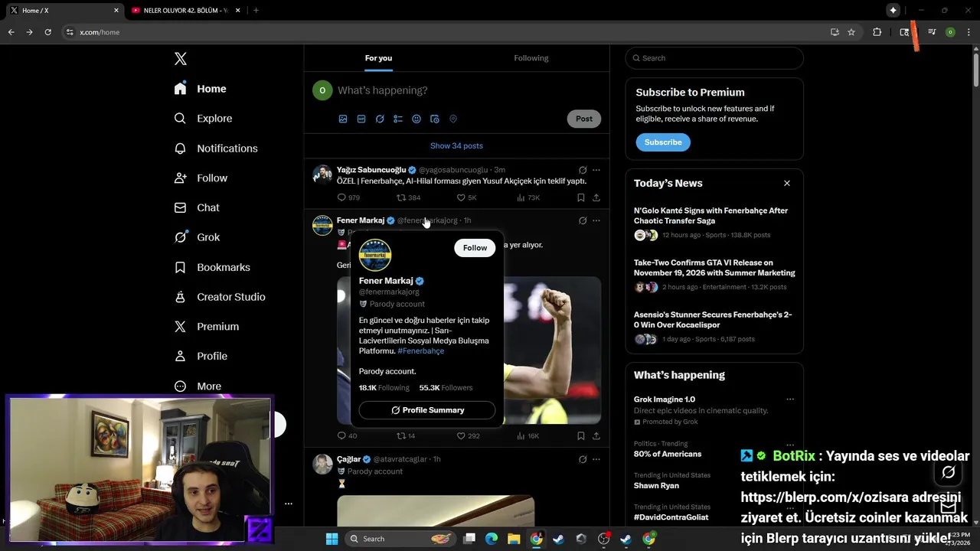This screenshot has height=551, width=980.
Task: Add media using the image icon
Action: coord(343,119)
